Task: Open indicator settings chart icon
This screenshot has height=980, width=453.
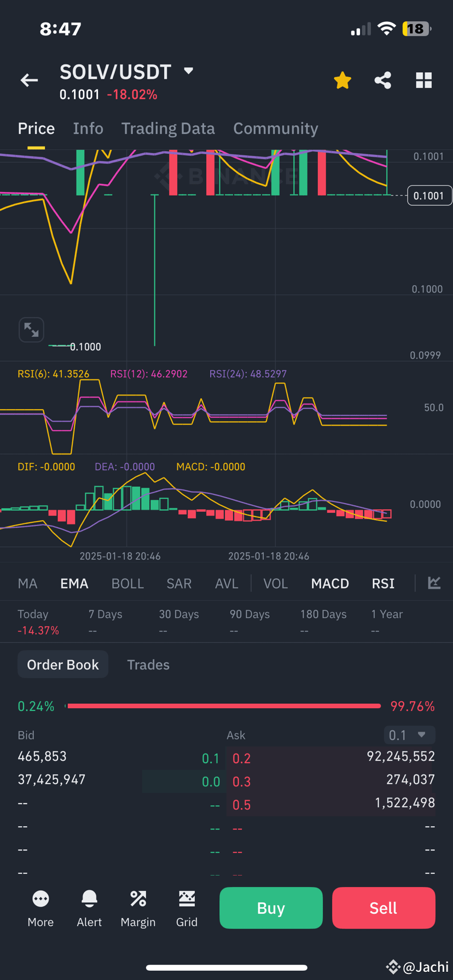Action: click(x=434, y=583)
